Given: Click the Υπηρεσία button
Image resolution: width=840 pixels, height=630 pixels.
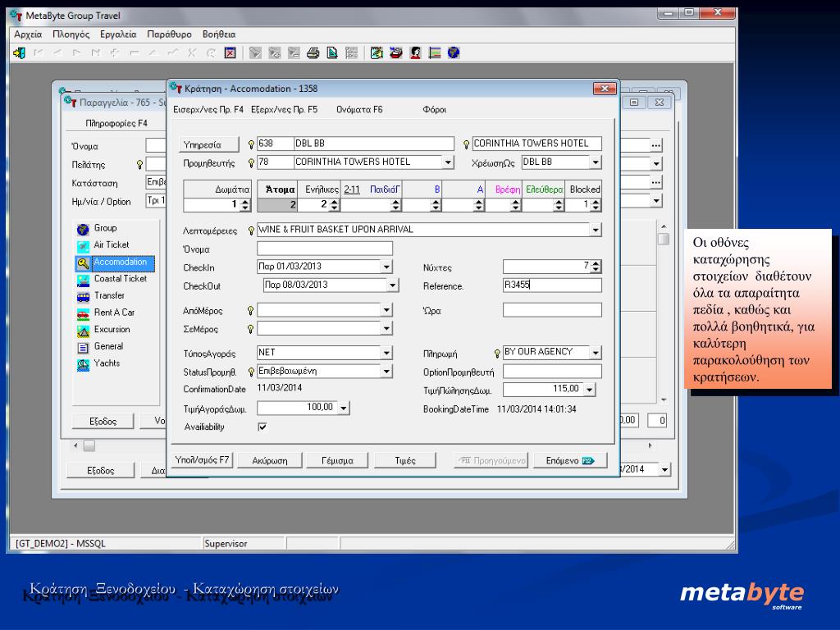Looking at the screenshot, I should [208, 144].
